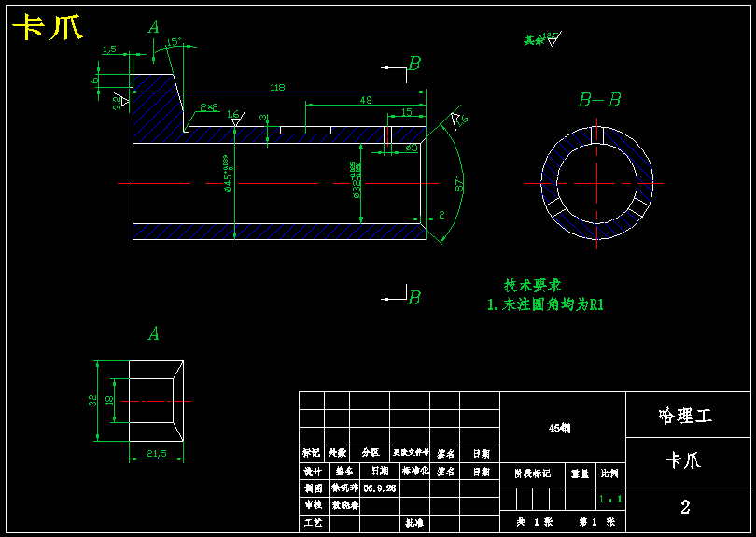
Task: Click the 处数 header cell
Action: point(337,453)
